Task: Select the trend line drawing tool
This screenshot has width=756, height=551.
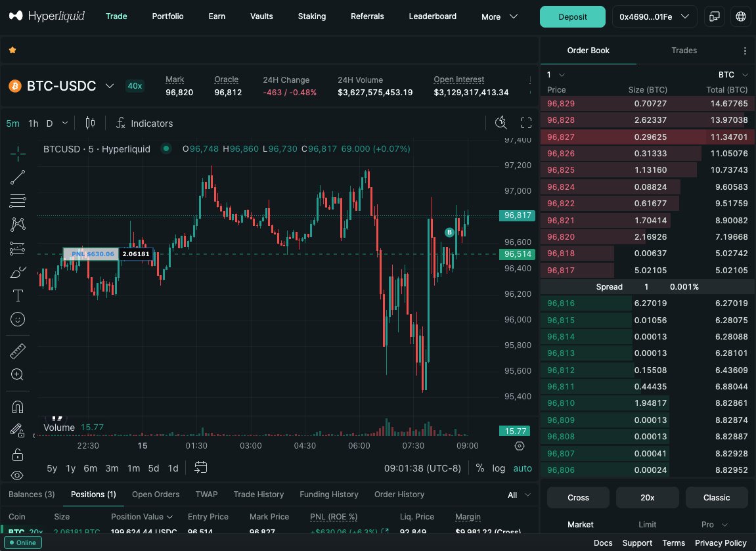Action: [x=18, y=177]
